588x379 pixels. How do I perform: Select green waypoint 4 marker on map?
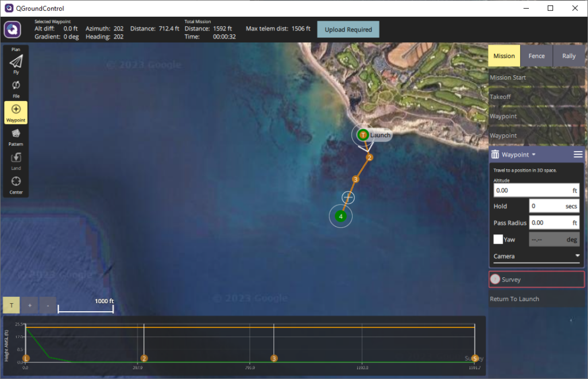pyautogui.click(x=341, y=216)
